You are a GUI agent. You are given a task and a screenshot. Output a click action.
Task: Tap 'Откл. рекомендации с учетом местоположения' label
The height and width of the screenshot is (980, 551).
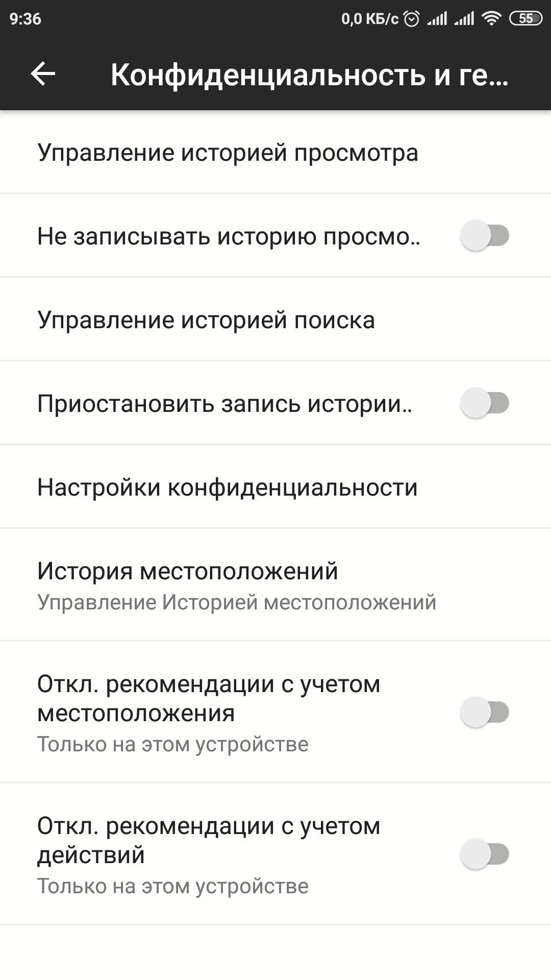click(209, 698)
